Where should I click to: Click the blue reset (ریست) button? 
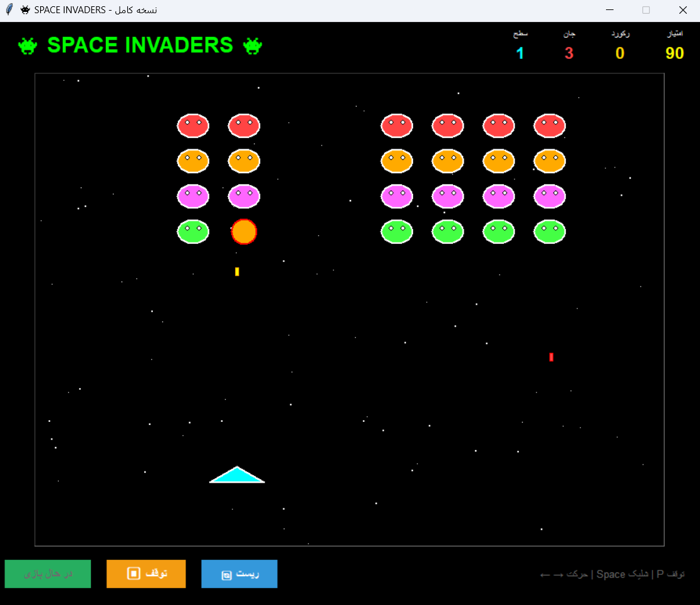click(239, 574)
